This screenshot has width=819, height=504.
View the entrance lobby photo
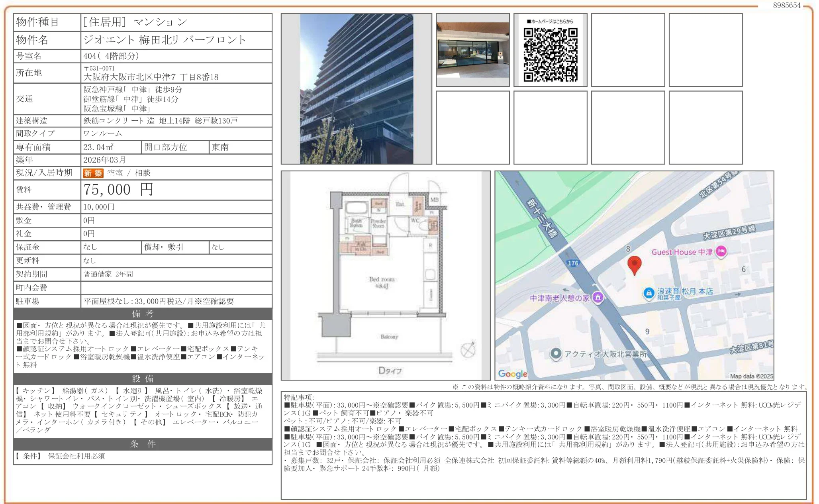click(x=472, y=49)
